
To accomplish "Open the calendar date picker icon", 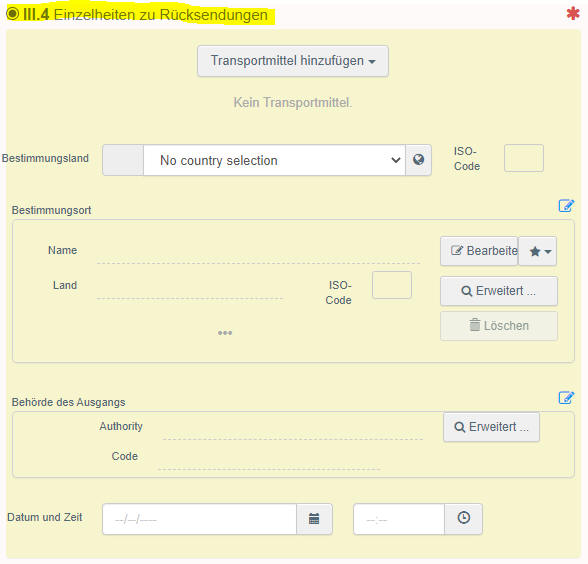I will [x=314, y=519].
